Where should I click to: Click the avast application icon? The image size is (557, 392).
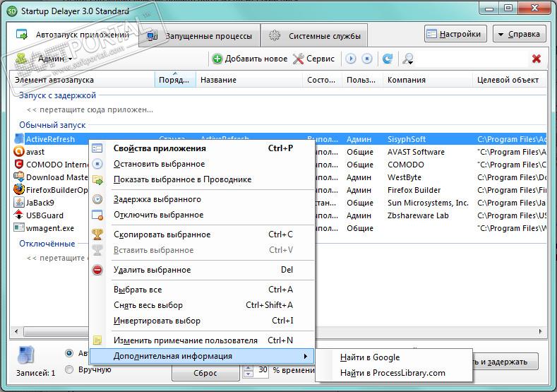coord(19,152)
